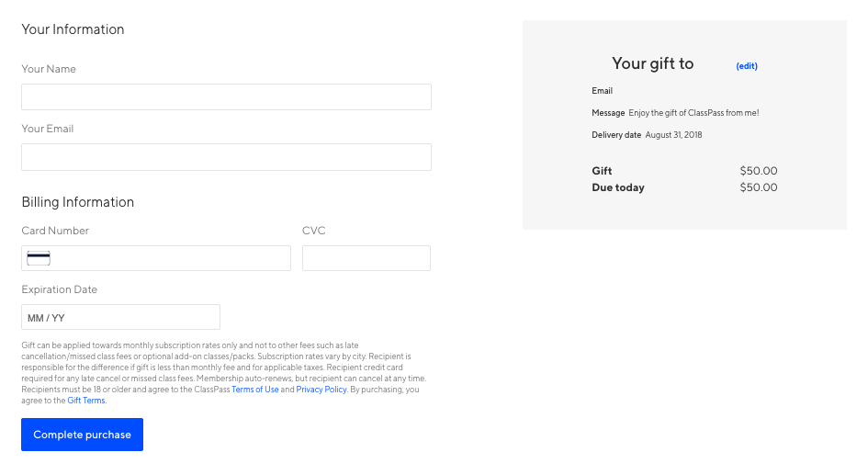Select the Card Number field
Screen dimensions: 868x475
pyautogui.click(x=156, y=258)
